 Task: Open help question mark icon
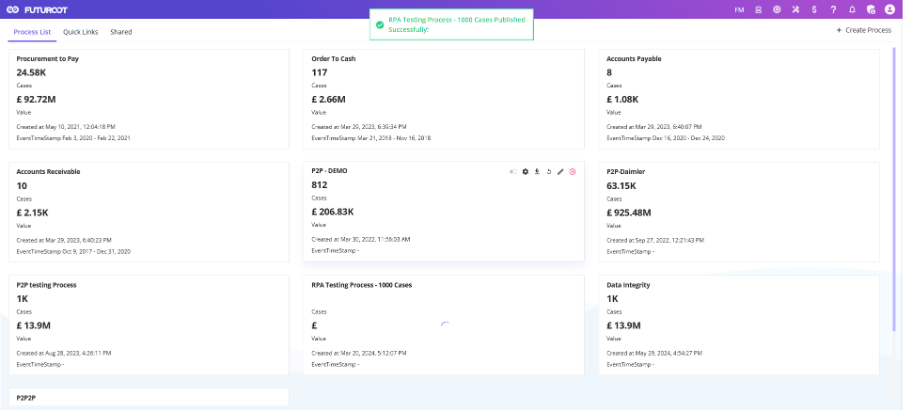pos(833,10)
